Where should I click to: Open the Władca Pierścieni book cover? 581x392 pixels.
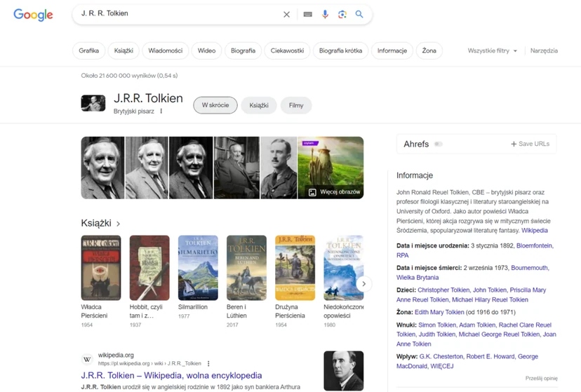[101, 268]
